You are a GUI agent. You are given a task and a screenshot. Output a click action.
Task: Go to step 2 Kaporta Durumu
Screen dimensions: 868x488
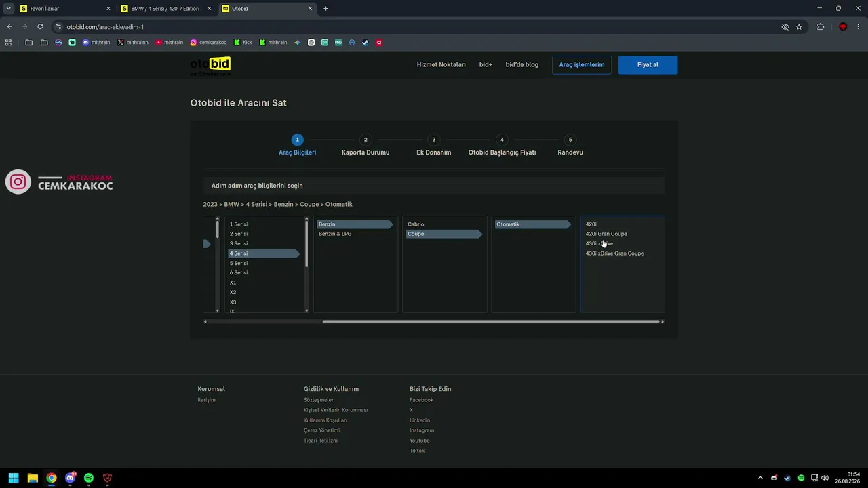[366, 145]
